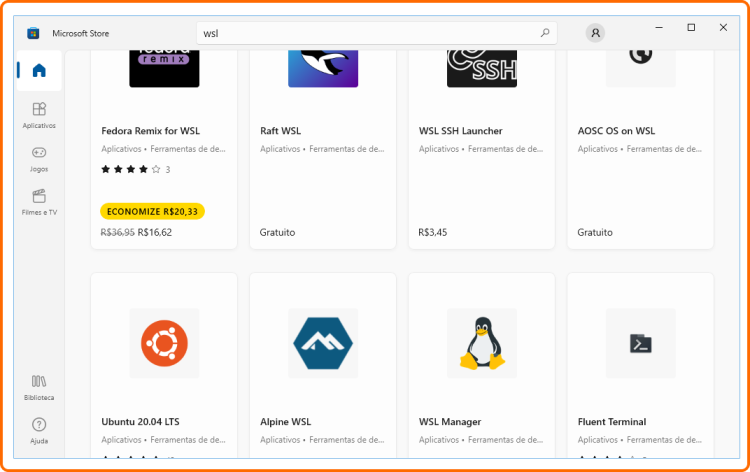
Task: Open Ubuntu 20.04 LTS title
Action: (x=140, y=422)
